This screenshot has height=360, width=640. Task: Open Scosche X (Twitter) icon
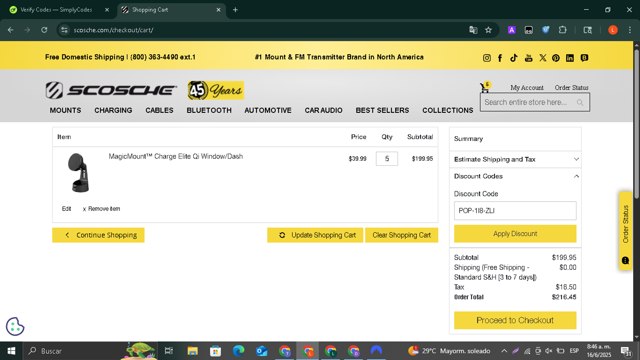coord(542,58)
